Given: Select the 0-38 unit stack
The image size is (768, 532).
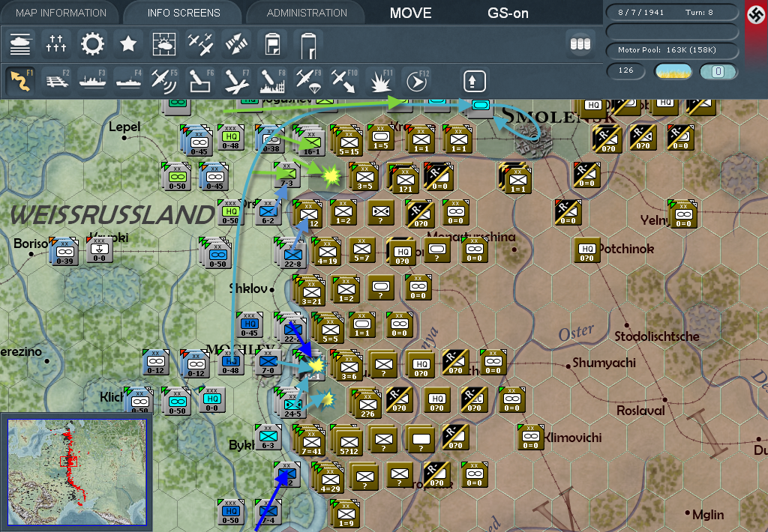Looking at the screenshot, I should [x=271, y=139].
